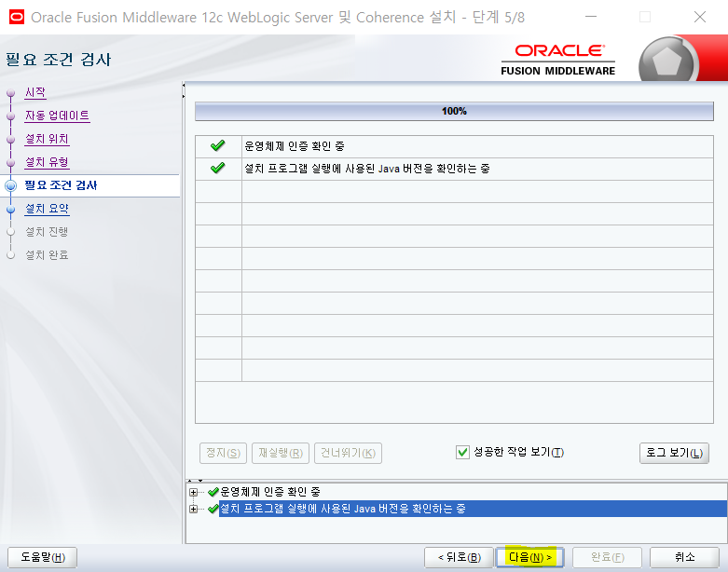Go to 시작 step link

point(35,92)
